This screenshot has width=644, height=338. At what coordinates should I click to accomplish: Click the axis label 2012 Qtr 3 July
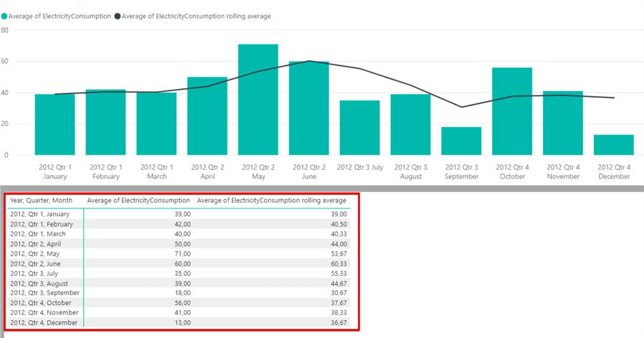[360, 168]
